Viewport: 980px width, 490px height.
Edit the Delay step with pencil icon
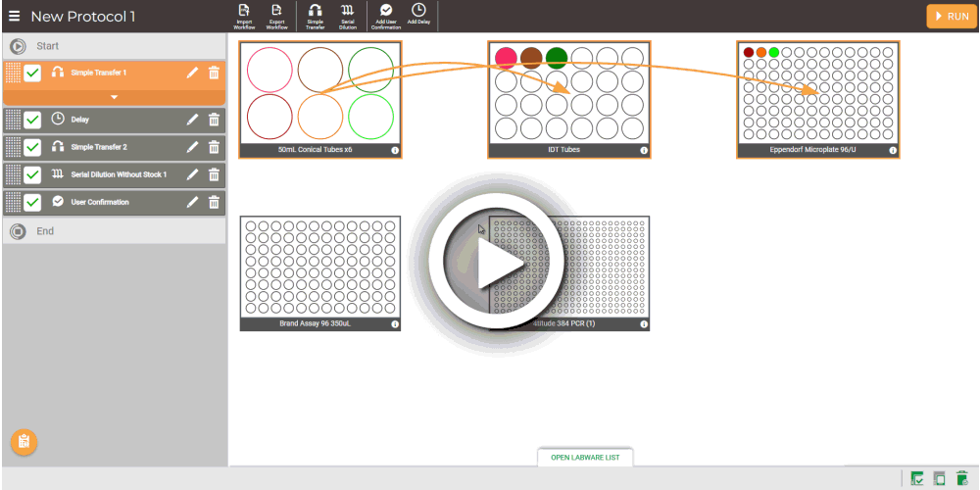point(192,120)
